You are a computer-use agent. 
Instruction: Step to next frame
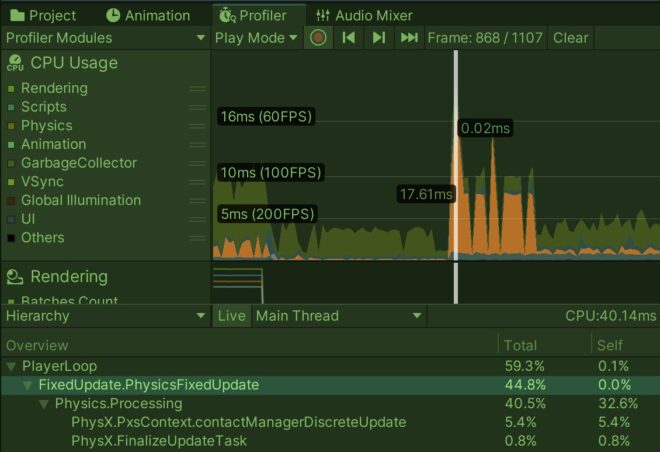click(x=378, y=38)
